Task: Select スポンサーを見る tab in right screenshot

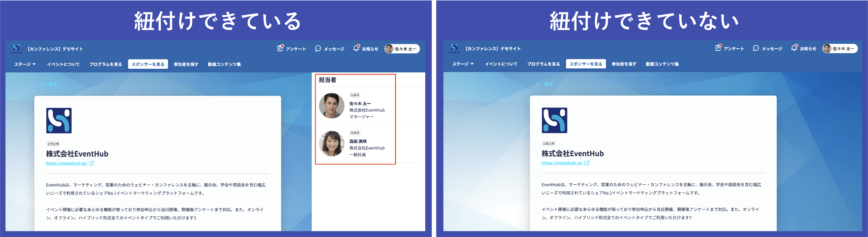Action: click(x=586, y=64)
